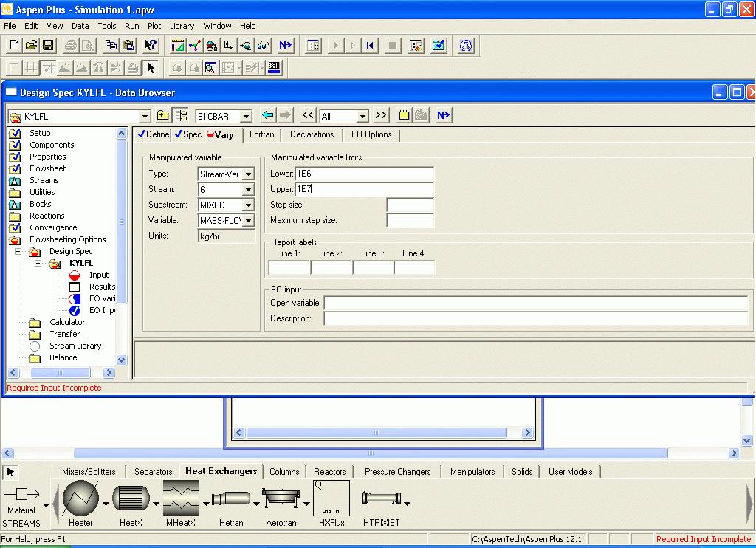Click the Open file folder icon
The width and height of the screenshot is (756, 548).
(x=31, y=45)
